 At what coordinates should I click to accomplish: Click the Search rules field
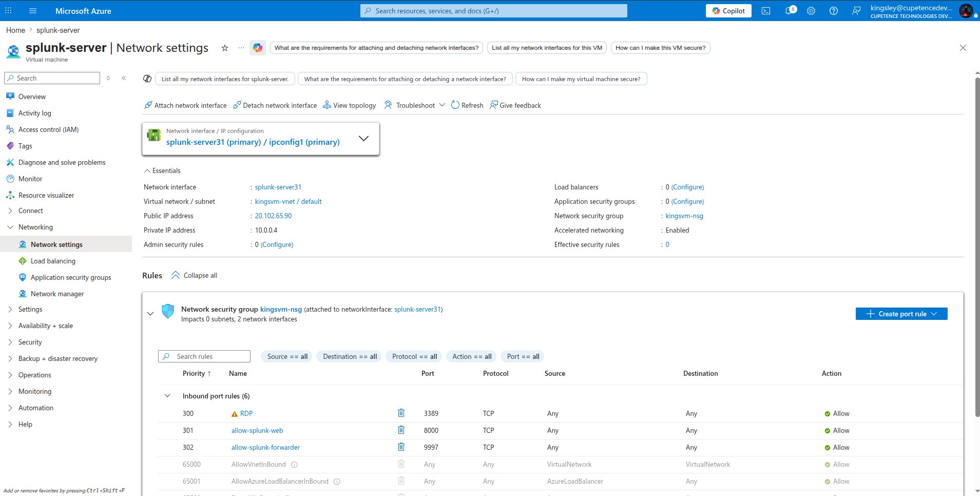coord(204,356)
